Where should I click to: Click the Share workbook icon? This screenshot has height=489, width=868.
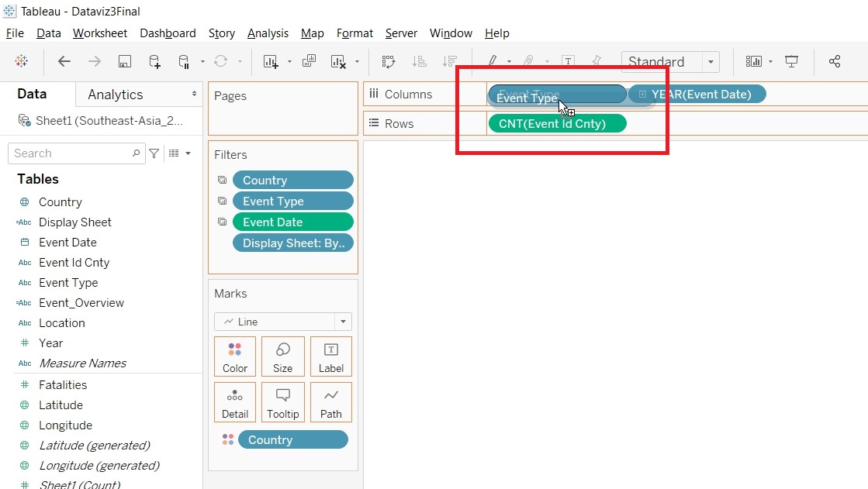click(835, 62)
